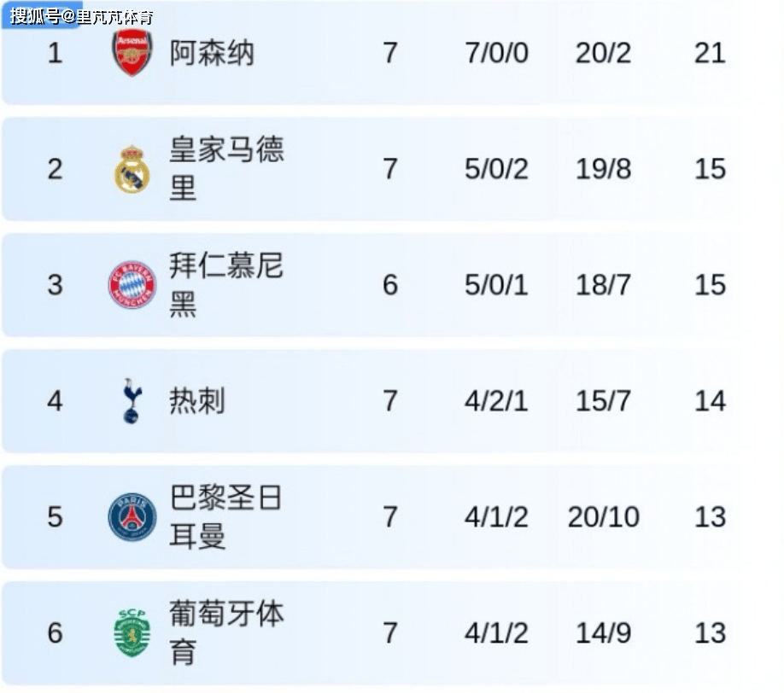The height and width of the screenshot is (693, 784).
Task: Select the 热刺 team name
Action: (x=197, y=401)
